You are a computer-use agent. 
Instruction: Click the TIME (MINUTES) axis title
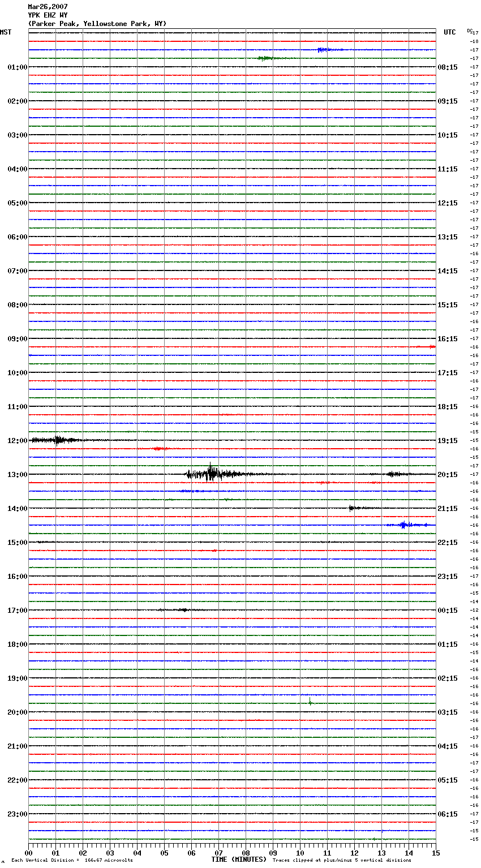239,860
